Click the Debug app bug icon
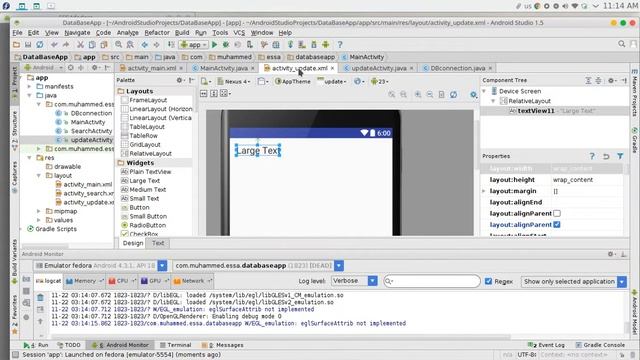 tap(226, 44)
